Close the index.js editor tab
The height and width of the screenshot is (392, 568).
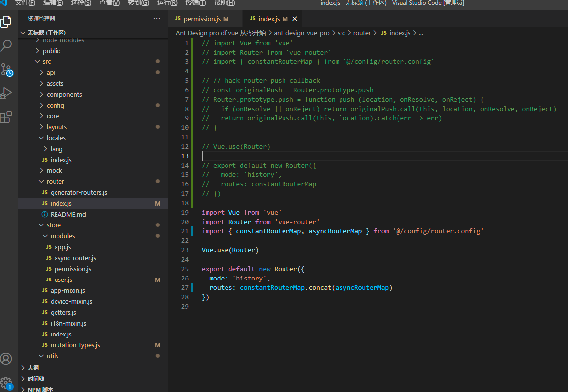[295, 19]
